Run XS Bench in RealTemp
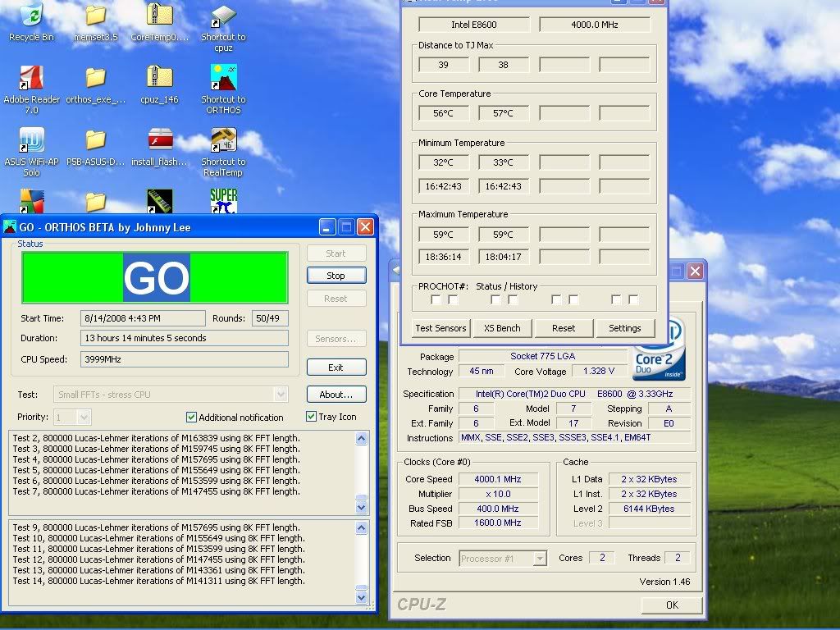This screenshot has width=840, height=630. [x=502, y=328]
